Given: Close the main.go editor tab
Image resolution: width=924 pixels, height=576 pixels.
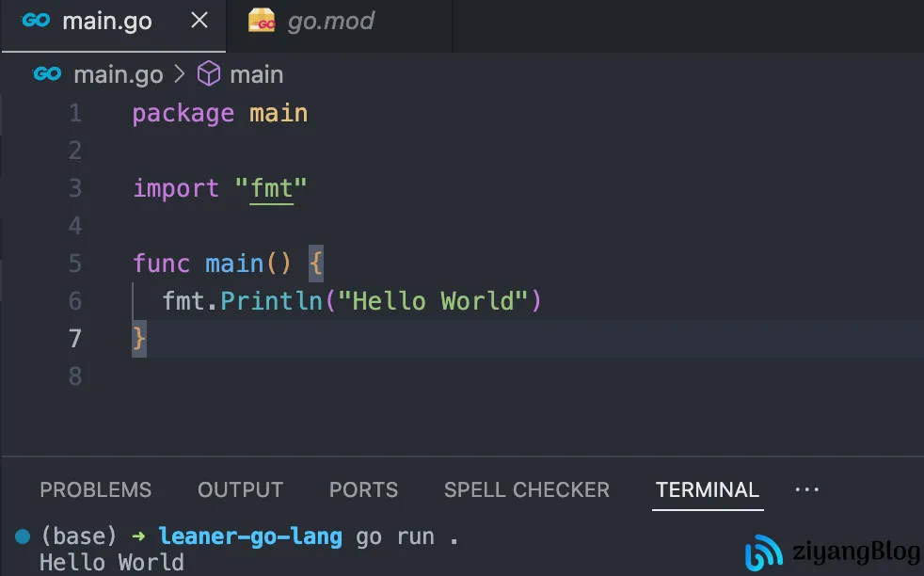Looking at the screenshot, I should tap(199, 21).
